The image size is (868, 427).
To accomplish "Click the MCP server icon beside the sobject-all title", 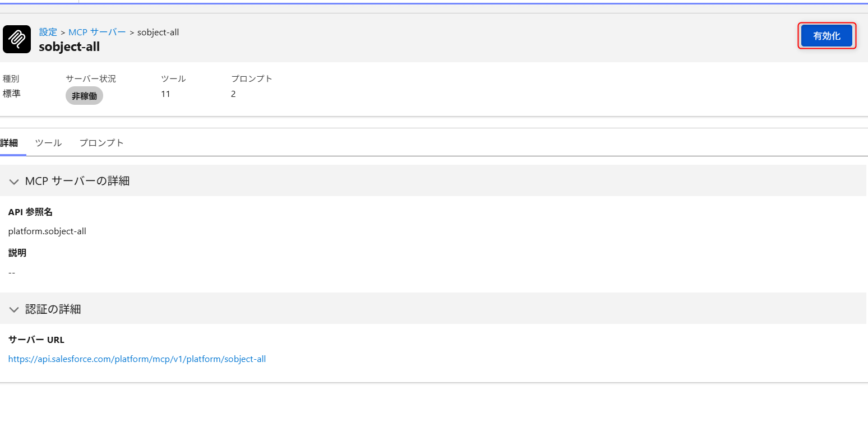I will point(17,39).
